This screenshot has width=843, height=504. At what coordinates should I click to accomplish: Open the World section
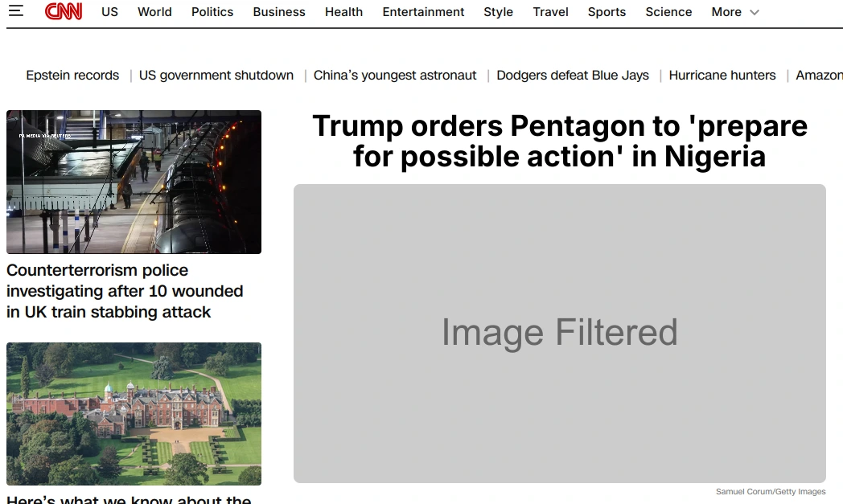[154, 12]
